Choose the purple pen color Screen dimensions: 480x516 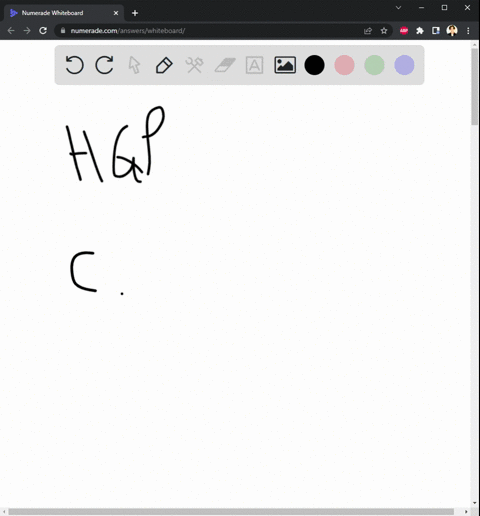point(404,65)
